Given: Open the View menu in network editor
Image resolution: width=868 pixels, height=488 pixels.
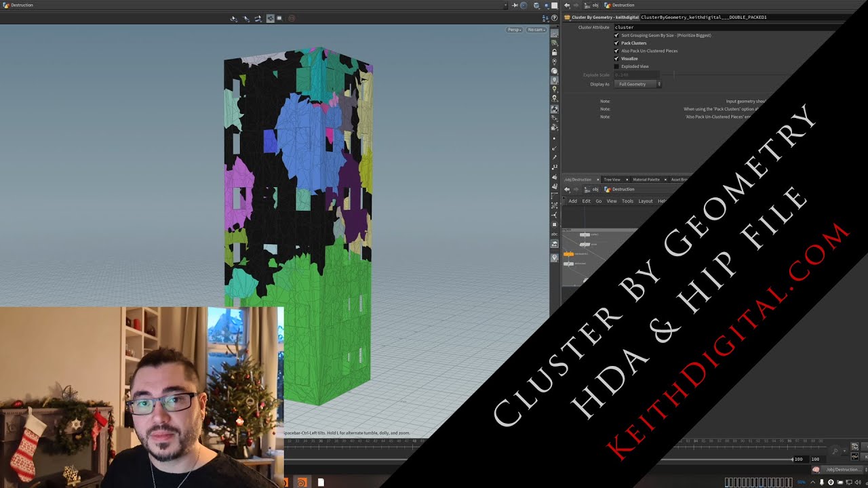Looking at the screenshot, I should point(612,201).
